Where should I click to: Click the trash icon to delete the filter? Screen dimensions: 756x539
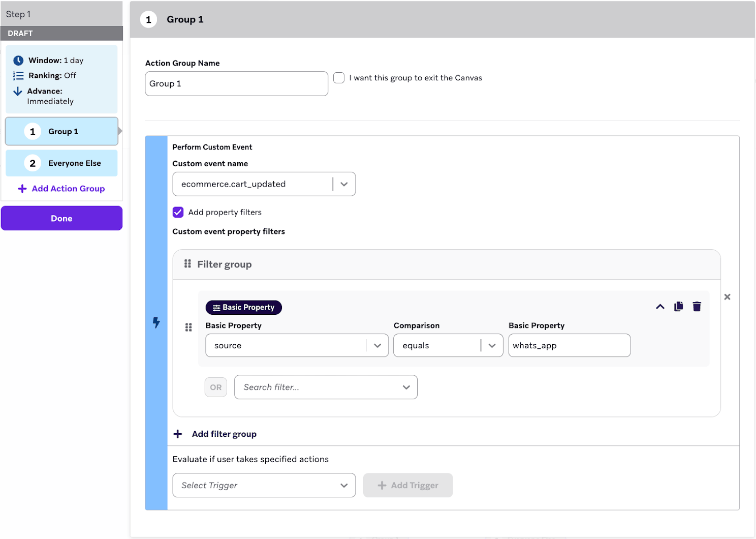697,306
